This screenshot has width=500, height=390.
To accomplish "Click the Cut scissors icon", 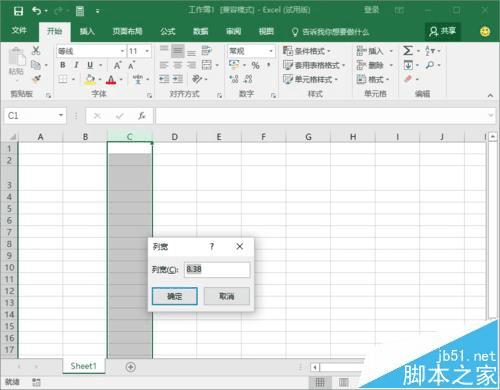I will tap(36, 50).
